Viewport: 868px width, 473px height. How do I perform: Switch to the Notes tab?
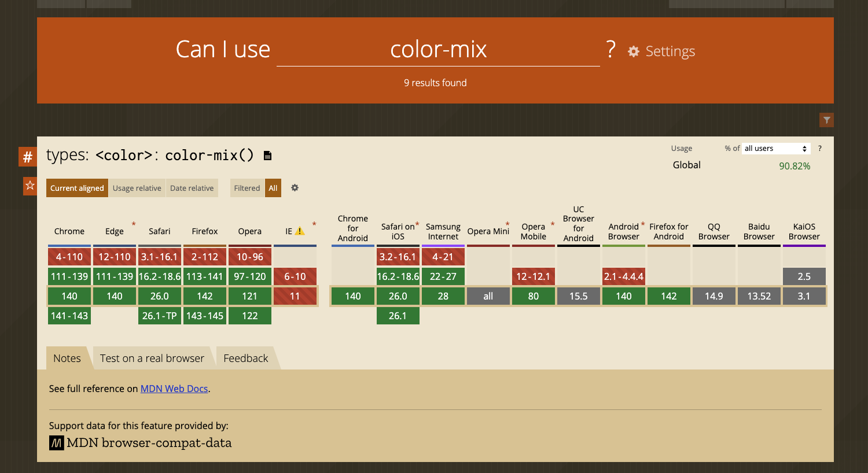click(x=67, y=358)
